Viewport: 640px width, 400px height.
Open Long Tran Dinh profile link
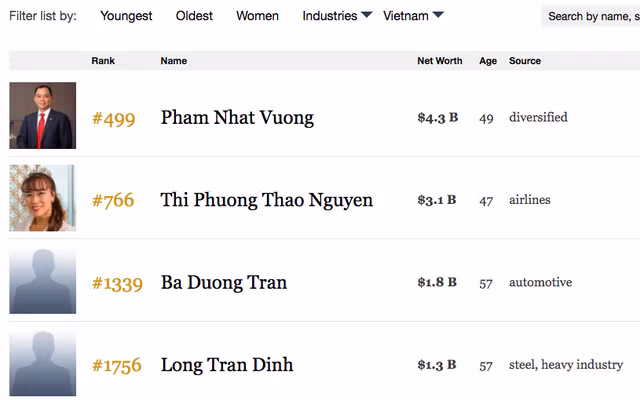[227, 365]
